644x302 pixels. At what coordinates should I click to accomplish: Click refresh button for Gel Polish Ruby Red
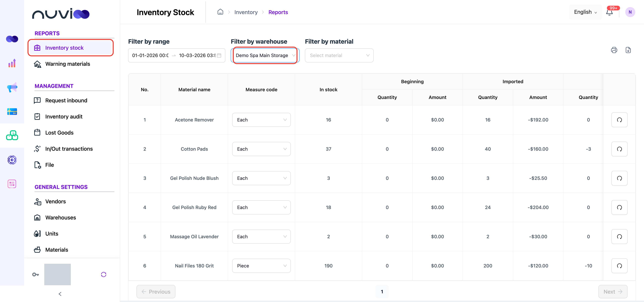(x=619, y=208)
